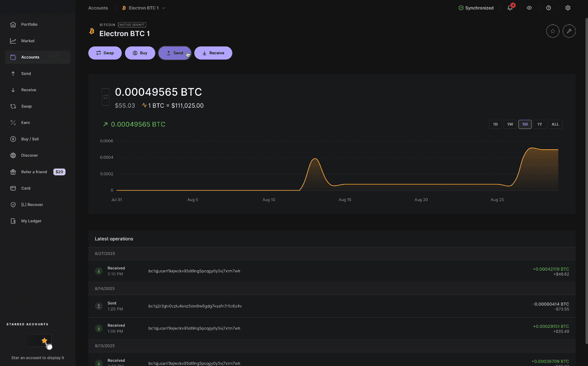
Task: Click the purple Send button
Action: click(x=175, y=53)
